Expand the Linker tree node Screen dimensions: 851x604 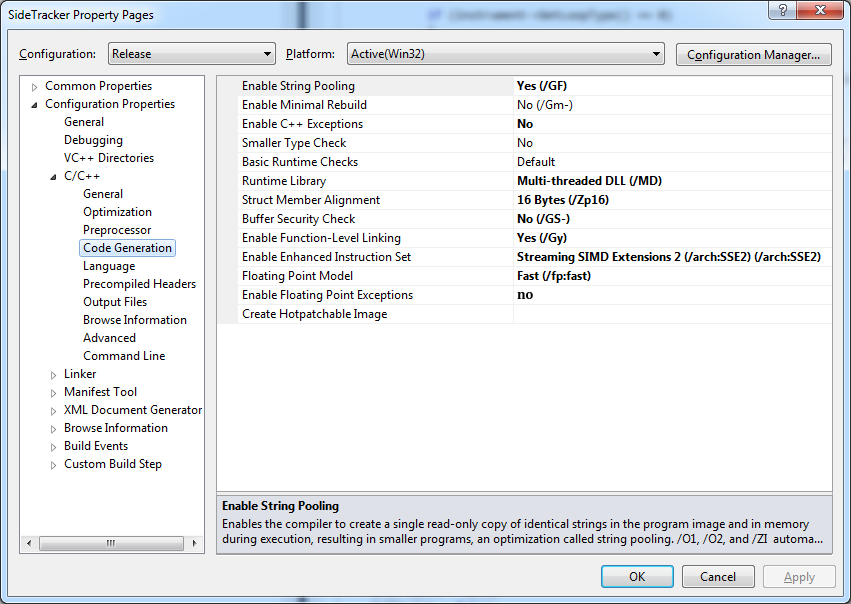(x=53, y=375)
